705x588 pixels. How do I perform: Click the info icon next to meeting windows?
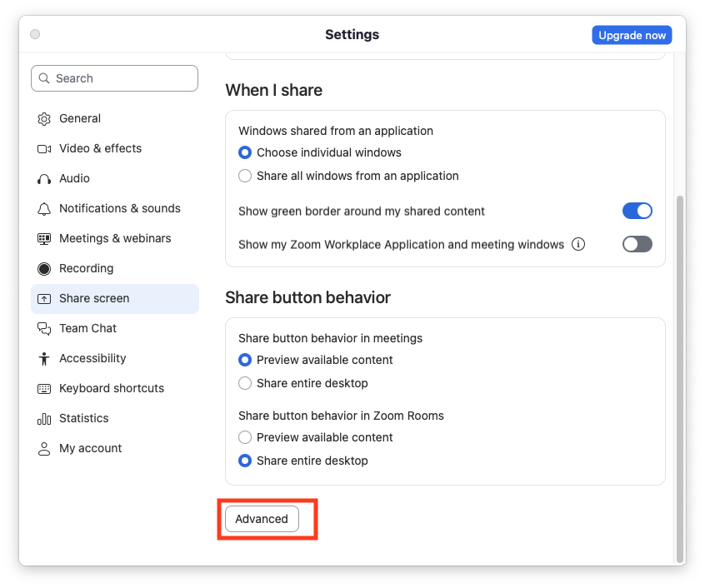pos(579,244)
